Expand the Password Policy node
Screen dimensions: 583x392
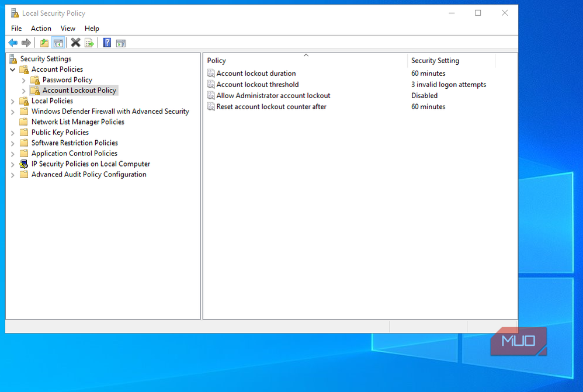(x=24, y=81)
